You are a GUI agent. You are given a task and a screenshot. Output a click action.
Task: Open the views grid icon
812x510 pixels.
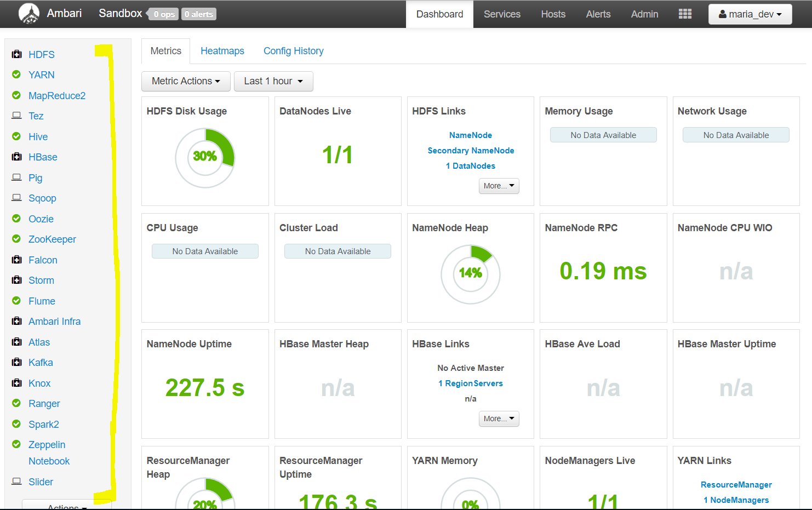coord(685,14)
